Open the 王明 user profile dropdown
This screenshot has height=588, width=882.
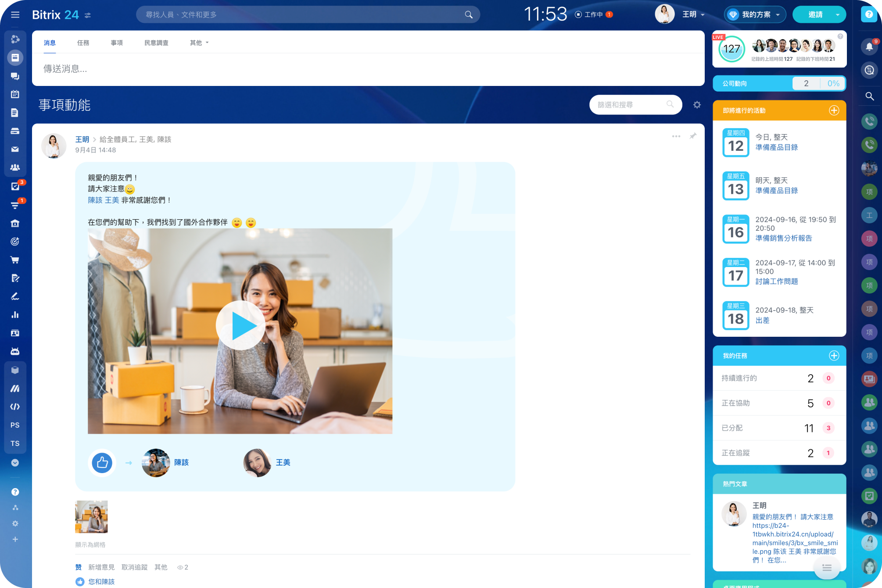[693, 14]
